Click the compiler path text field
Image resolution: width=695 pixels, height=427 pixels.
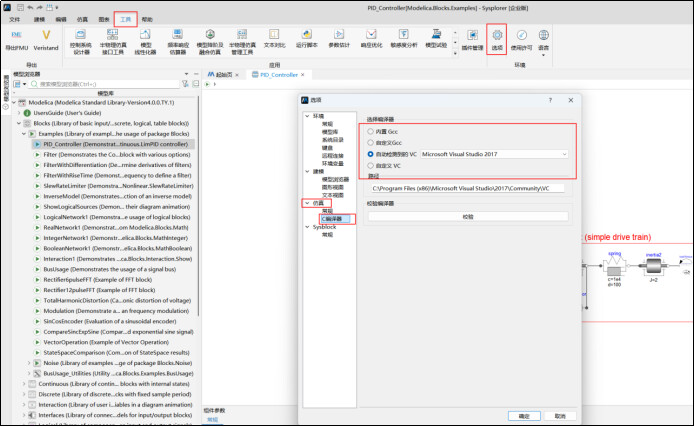click(468, 188)
